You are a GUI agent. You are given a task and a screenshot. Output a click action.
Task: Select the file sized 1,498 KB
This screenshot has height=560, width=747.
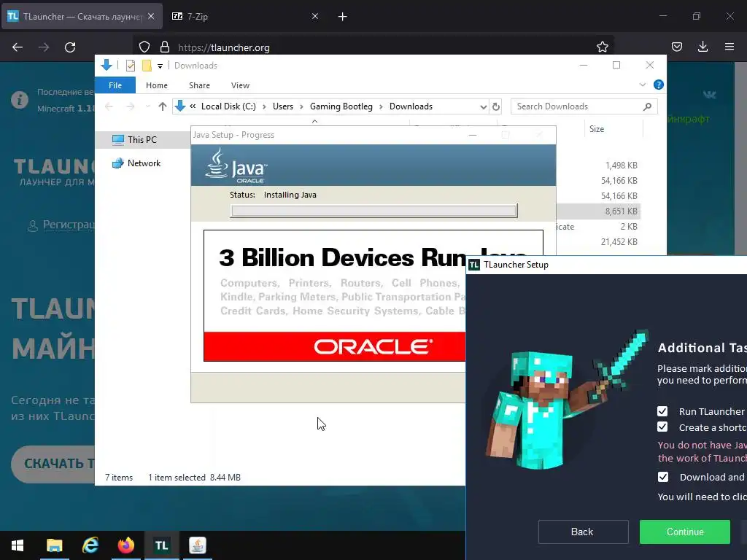(x=622, y=166)
